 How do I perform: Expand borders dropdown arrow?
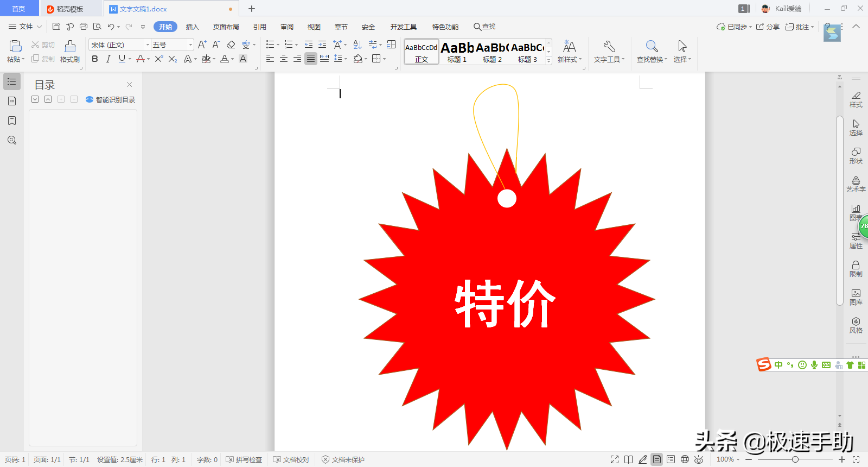click(384, 59)
